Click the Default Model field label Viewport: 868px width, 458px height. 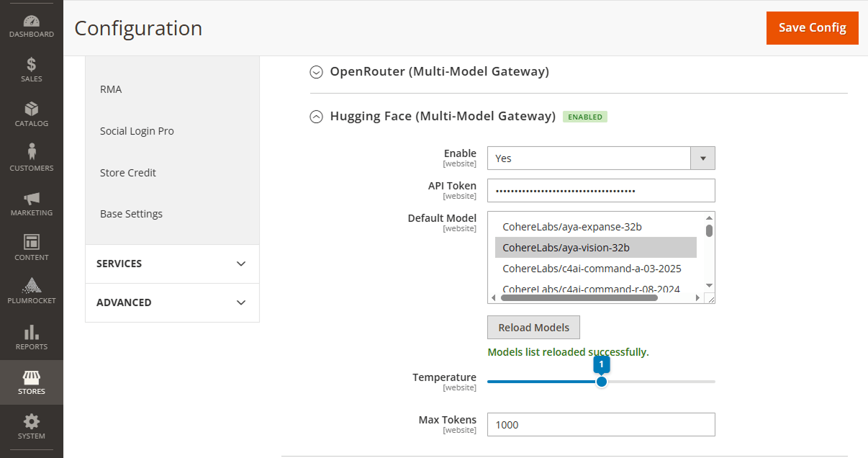click(442, 218)
